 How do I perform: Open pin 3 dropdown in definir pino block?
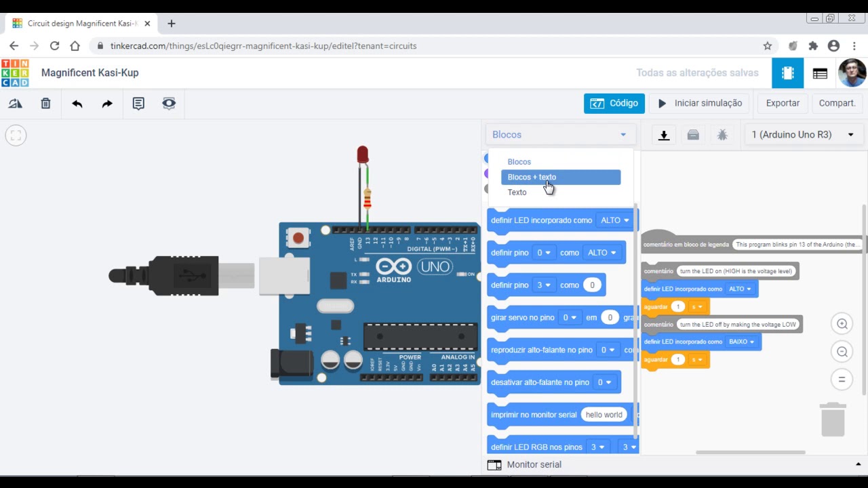coord(544,285)
